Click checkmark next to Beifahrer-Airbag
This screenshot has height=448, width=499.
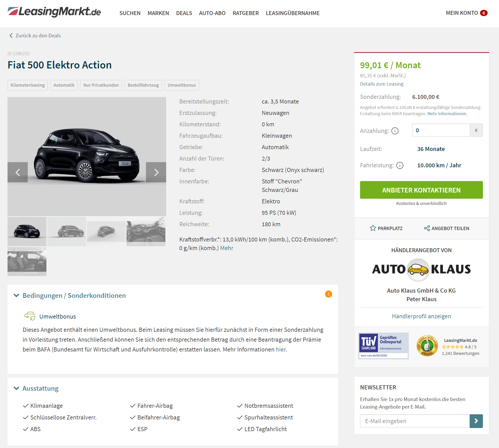[132, 417]
